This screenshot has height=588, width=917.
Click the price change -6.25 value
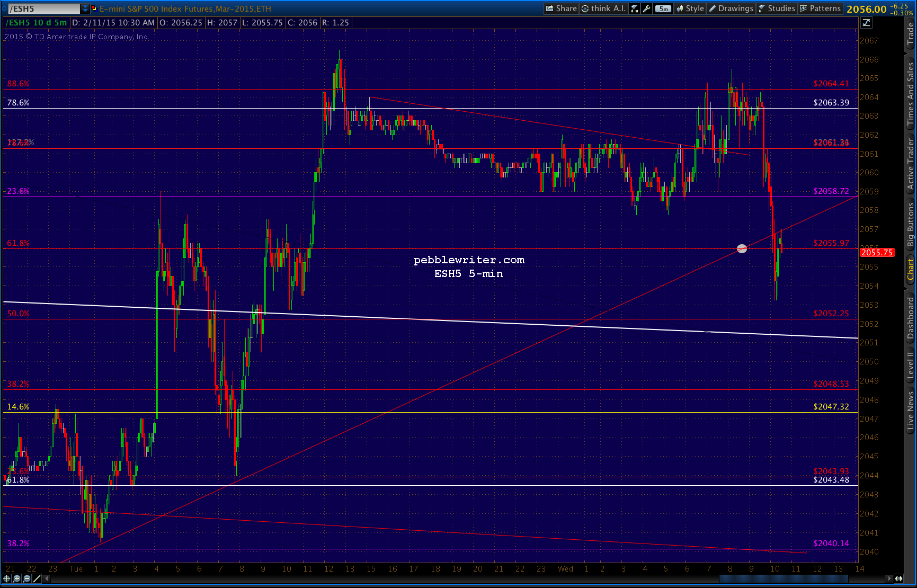(x=900, y=6)
